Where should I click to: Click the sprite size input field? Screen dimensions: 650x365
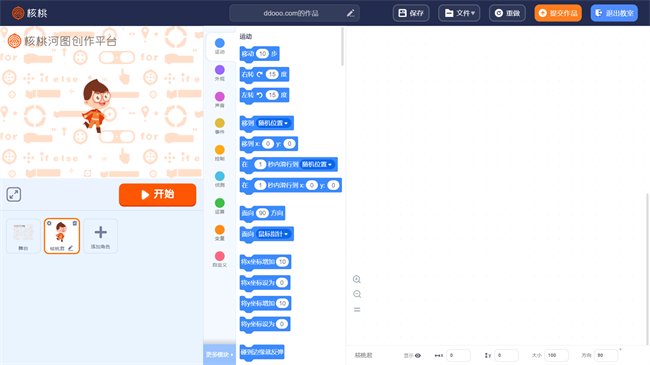pyautogui.click(x=557, y=355)
